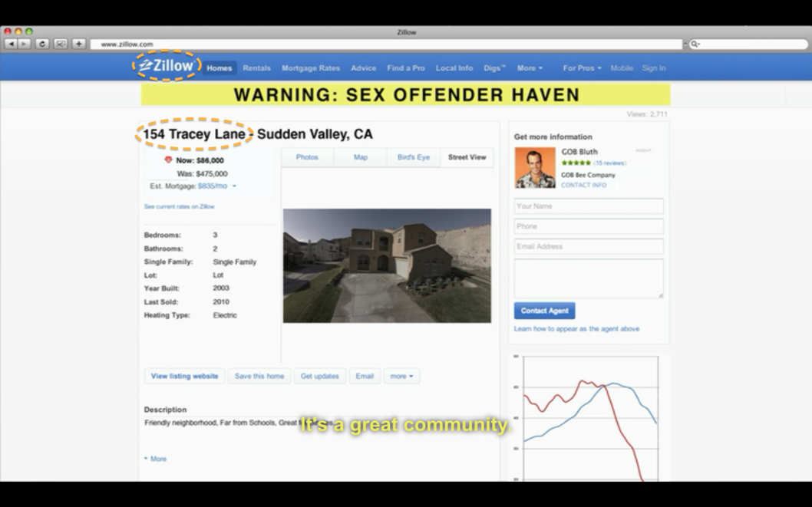Click the Zillow logo
Viewport: 812px width, 507px height.
click(x=167, y=66)
